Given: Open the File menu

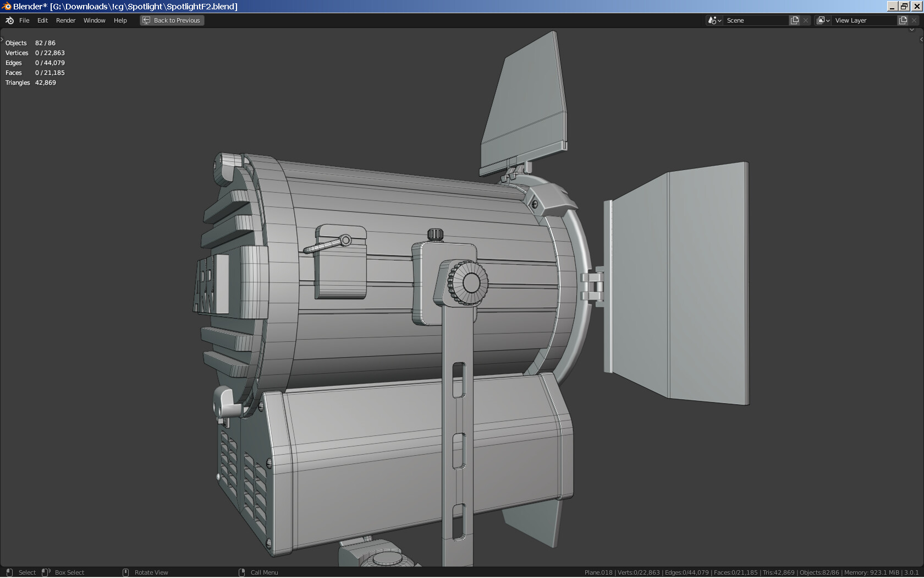Looking at the screenshot, I should pyautogui.click(x=24, y=20).
